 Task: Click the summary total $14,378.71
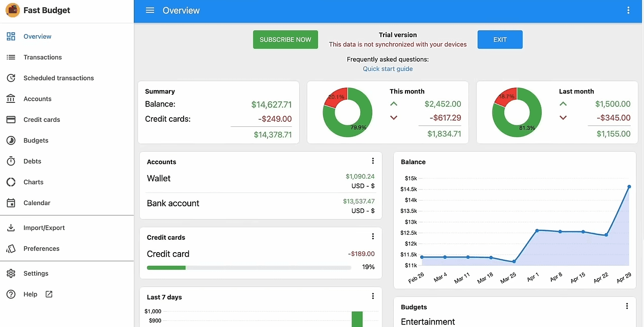pyautogui.click(x=273, y=135)
